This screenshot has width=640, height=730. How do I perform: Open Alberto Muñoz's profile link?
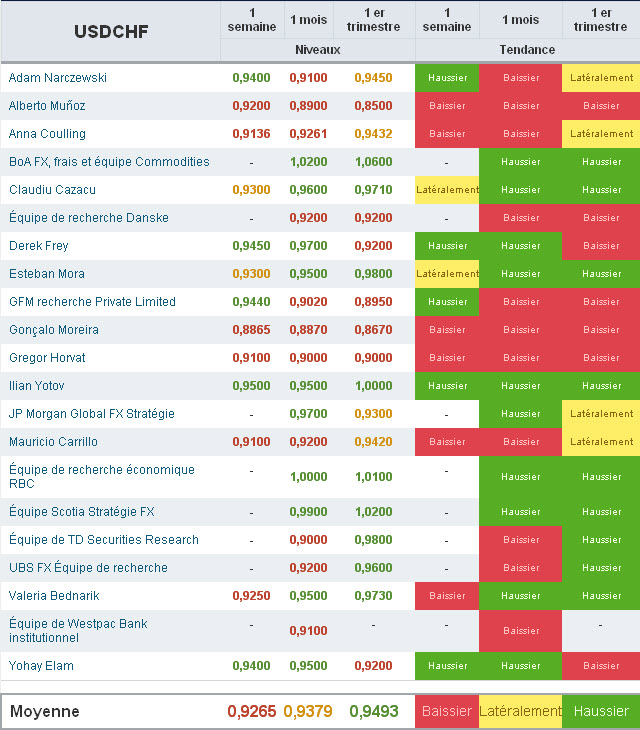coord(47,106)
